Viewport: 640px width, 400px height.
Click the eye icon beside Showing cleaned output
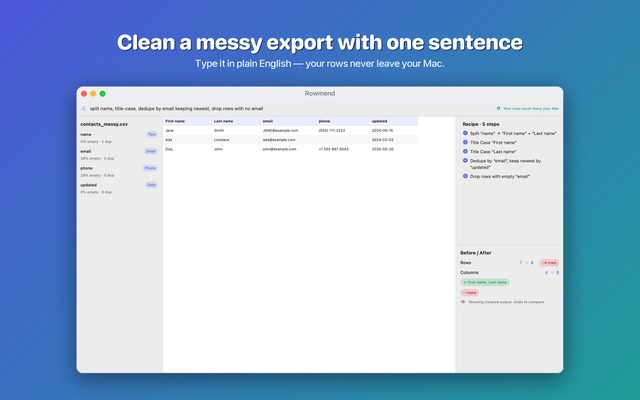[x=463, y=302]
